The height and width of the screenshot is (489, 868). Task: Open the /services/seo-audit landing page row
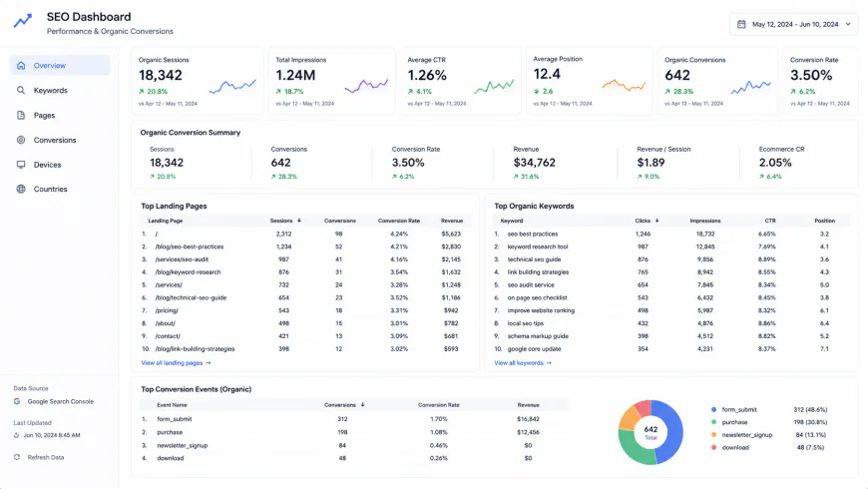[x=305, y=259]
